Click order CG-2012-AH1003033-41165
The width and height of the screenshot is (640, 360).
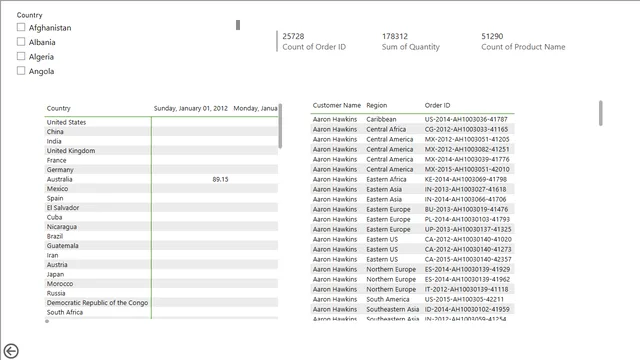466,129
